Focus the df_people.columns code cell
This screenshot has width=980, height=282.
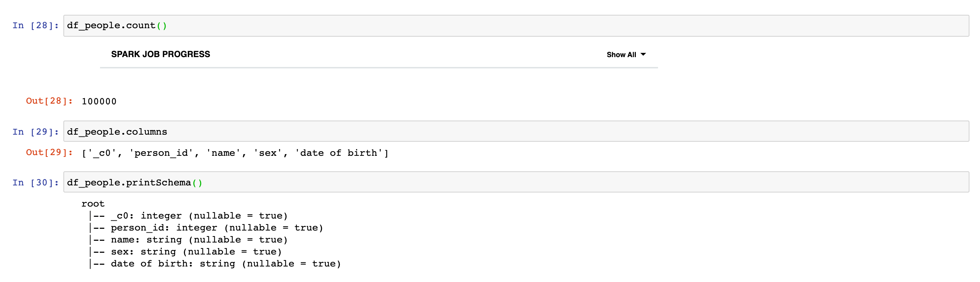(515, 131)
